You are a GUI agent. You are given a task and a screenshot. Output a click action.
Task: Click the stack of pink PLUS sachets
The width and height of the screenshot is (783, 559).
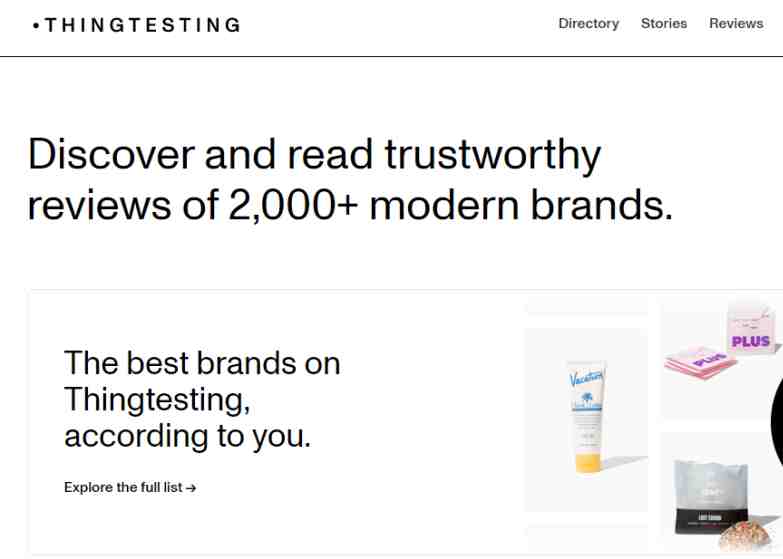(x=700, y=363)
